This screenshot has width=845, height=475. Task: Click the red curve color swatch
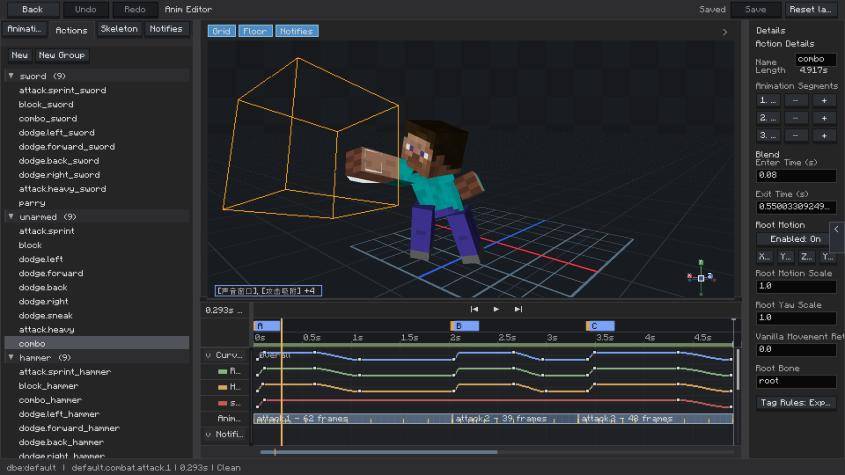coord(222,403)
